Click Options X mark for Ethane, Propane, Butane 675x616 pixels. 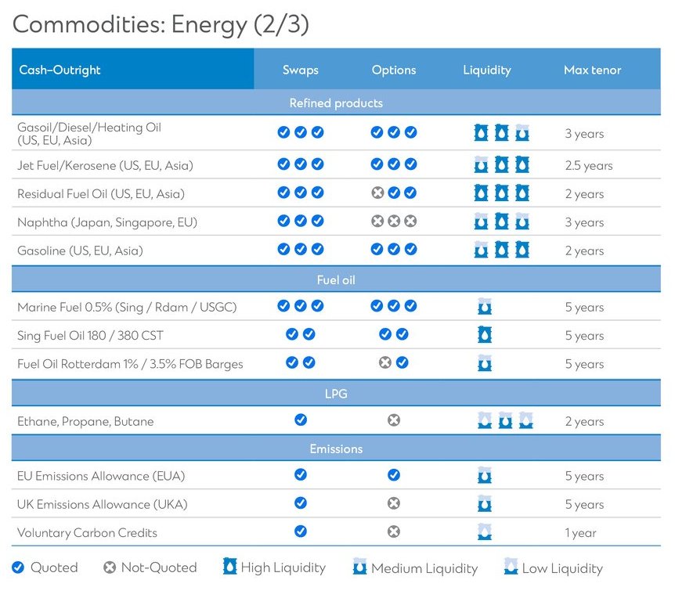(394, 420)
